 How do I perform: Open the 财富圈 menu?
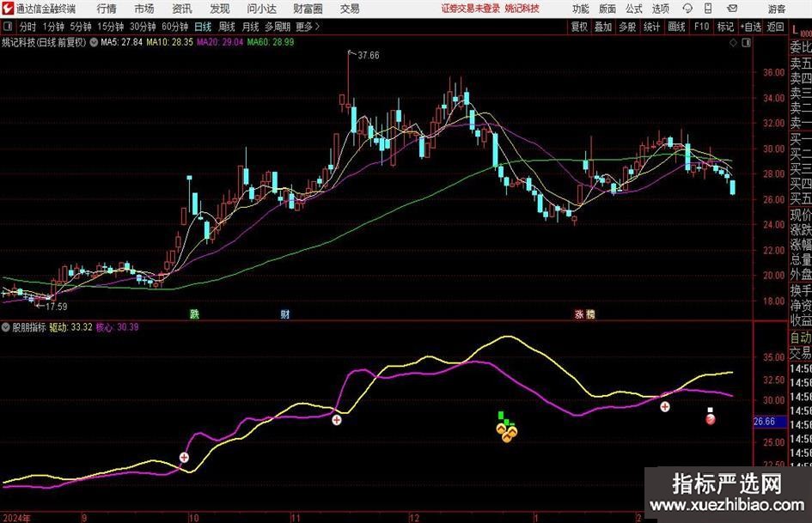coord(308,9)
